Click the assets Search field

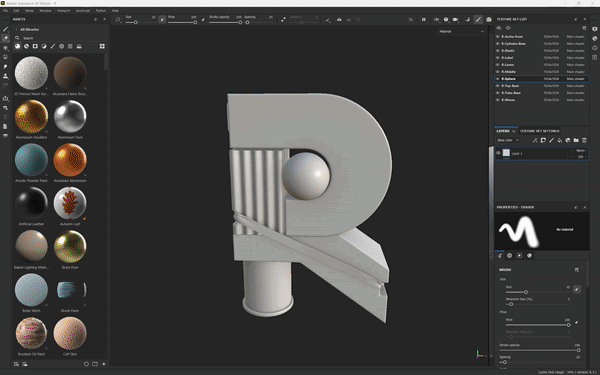coord(61,38)
